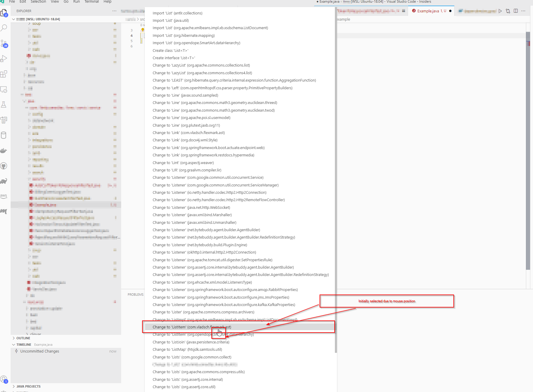The height and width of the screenshot is (392, 533).
Task: Open Uncommitted Changes in the Timeline
Action: [x=40, y=351]
